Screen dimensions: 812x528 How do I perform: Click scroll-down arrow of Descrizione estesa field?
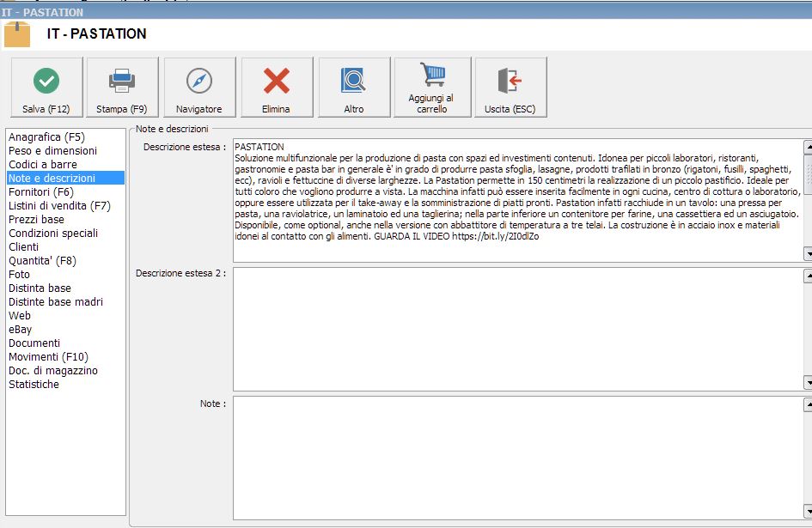click(808, 253)
